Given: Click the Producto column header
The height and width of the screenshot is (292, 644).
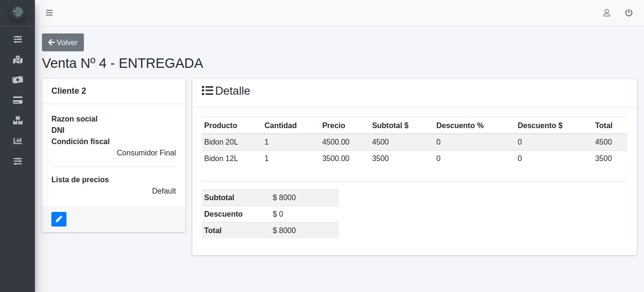Looking at the screenshot, I should click(x=221, y=126).
